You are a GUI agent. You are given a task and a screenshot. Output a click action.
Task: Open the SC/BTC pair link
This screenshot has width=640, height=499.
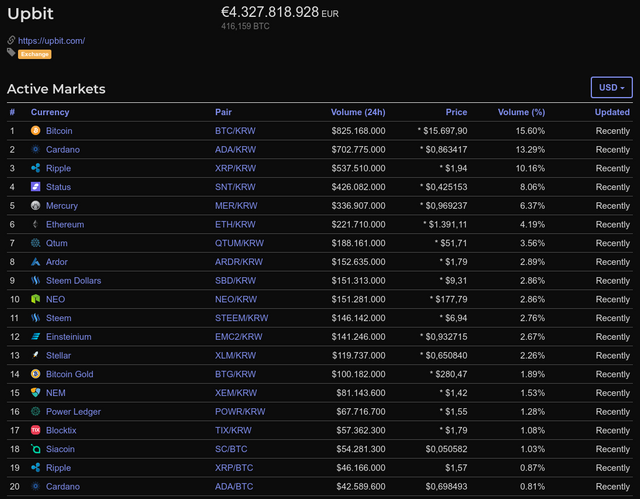click(231, 449)
